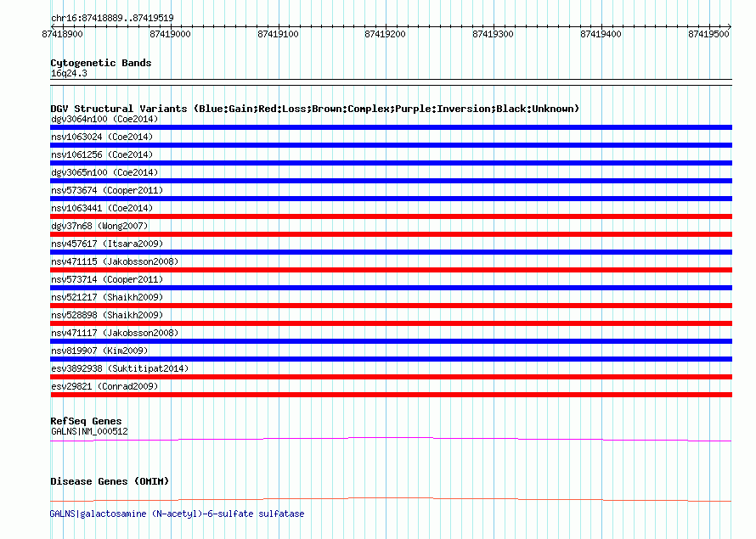Viewport: 756px width, 539px height.
Task: Click the Cytogenetic Bands track title
Action: pyautogui.click(x=101, y=63)
